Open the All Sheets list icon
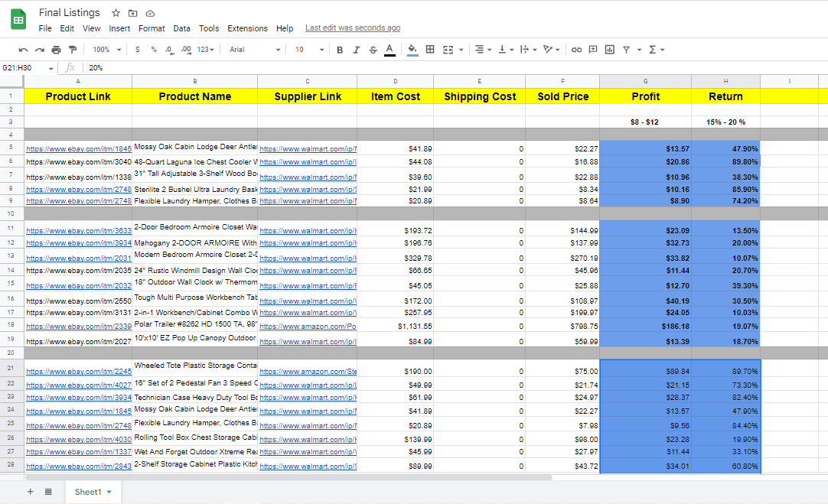Viewport: 828px width, 504px height. (48, 492)
